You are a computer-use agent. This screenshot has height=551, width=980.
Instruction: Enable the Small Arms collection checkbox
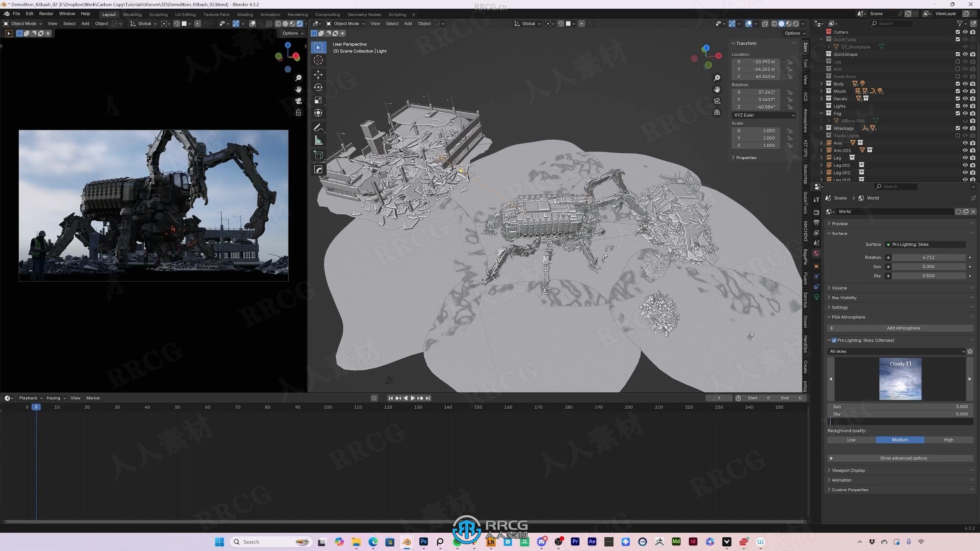[957, 77]
